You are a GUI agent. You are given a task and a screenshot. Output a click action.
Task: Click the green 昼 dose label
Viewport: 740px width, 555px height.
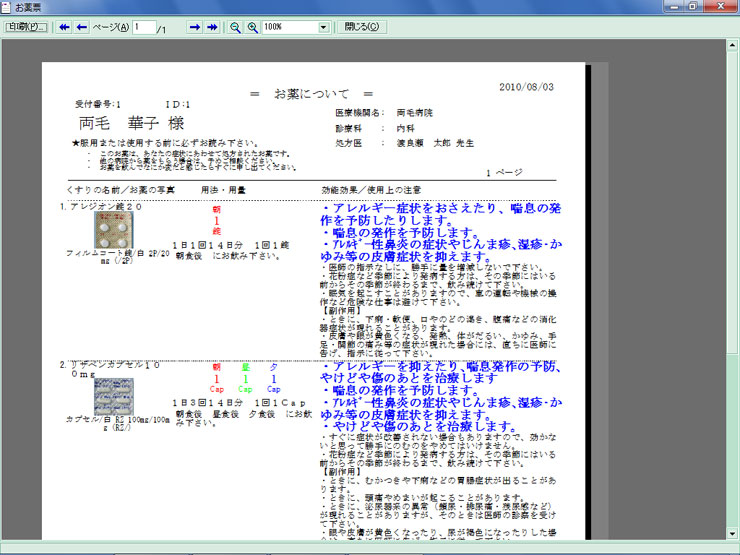[245, 367]
